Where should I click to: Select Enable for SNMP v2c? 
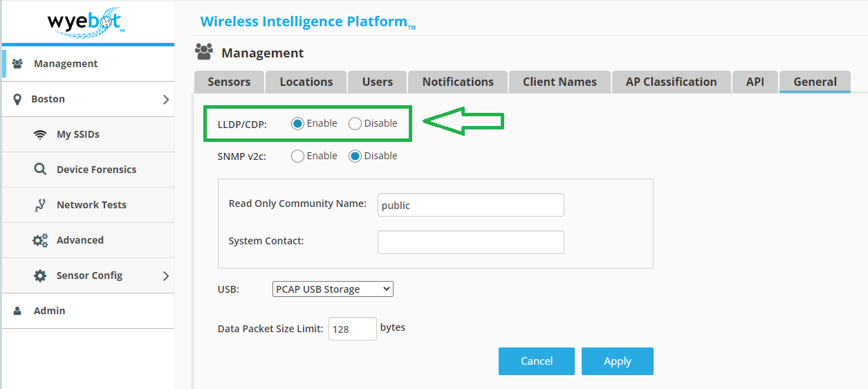pos(297,156)
